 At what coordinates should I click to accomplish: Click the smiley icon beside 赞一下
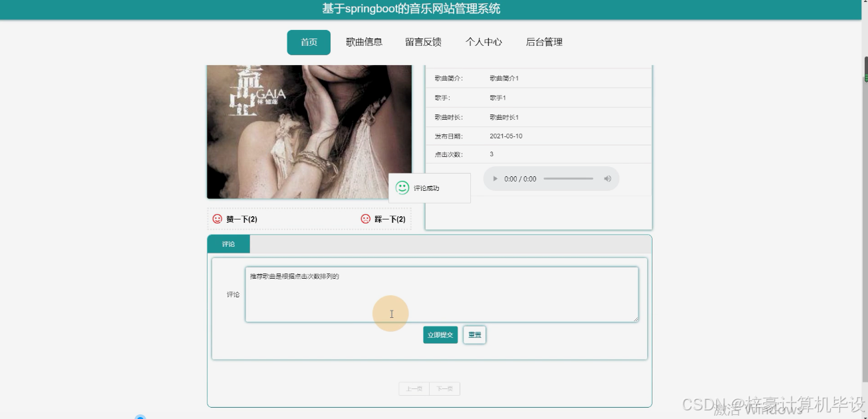click(217, 218)
